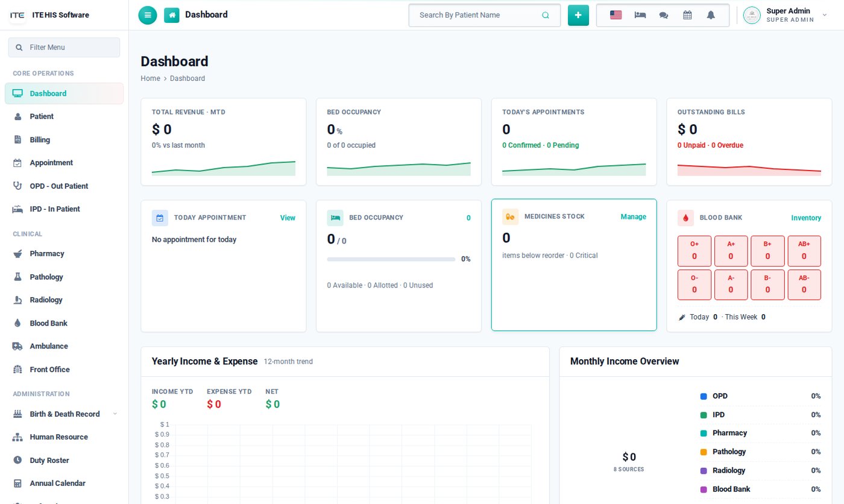Open Duty Roster from the sidebar

(x=64, y=461)
